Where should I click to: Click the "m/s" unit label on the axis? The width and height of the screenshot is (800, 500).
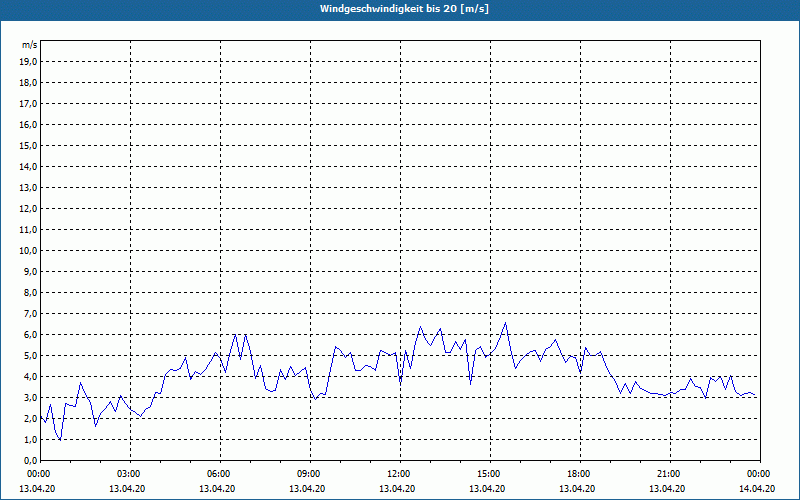(29, 45)
